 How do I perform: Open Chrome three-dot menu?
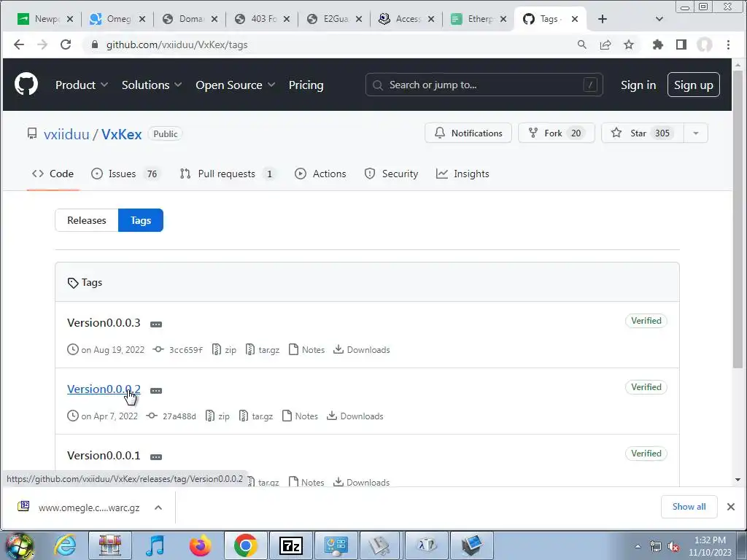coord(728,44)
